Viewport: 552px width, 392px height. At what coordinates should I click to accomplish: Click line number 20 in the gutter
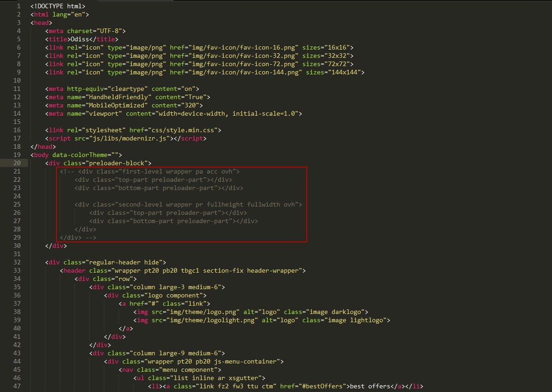click(17, 163)
